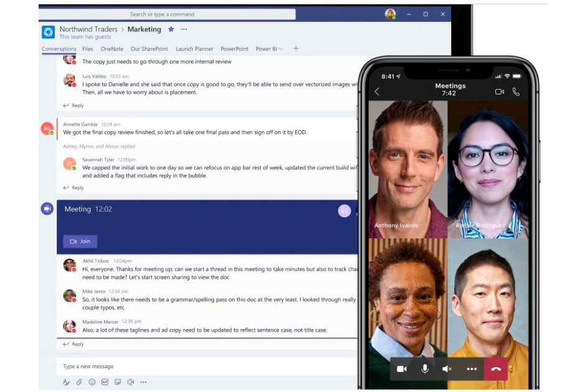Toggle microphone mute in phone call bar
The width and height of the screenshot is (585, 392).
[x=425, y=369]
